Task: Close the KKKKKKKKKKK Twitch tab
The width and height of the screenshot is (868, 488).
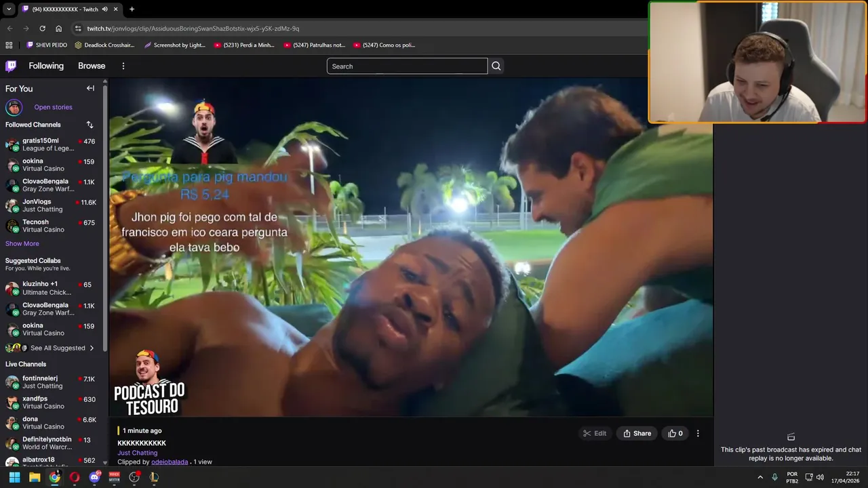Action: (x=116, y=9)
